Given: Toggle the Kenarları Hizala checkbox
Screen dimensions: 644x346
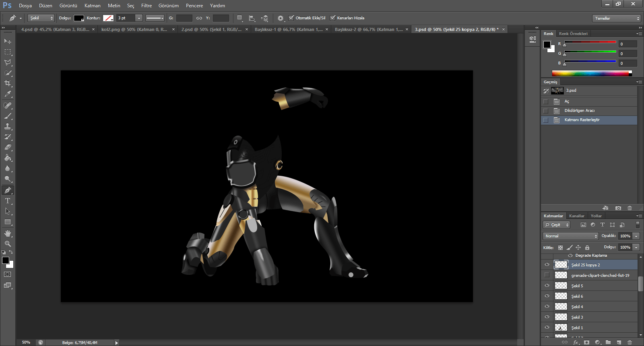Looking at the screenshot, I should pos(333,18).
